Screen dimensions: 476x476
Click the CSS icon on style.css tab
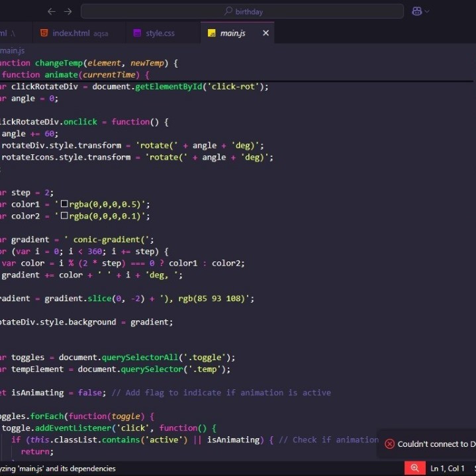click(137, 33)
